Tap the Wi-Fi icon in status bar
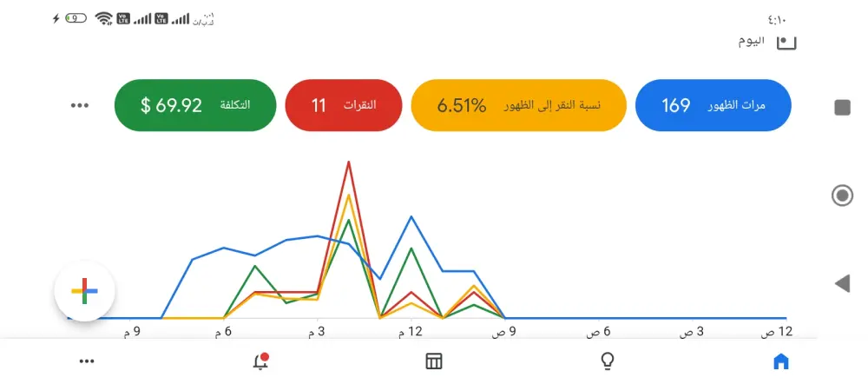Screen dimensions: 868x391 coord(104,18)
